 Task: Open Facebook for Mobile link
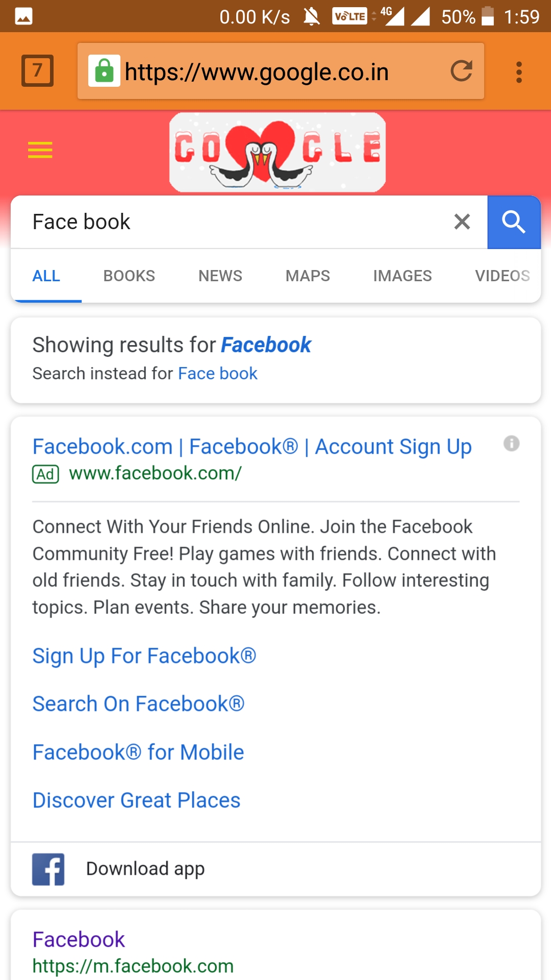point(138,752)
